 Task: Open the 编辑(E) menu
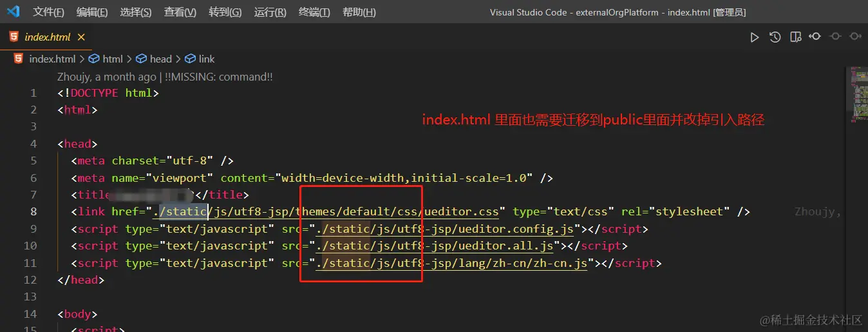point(92,12)
